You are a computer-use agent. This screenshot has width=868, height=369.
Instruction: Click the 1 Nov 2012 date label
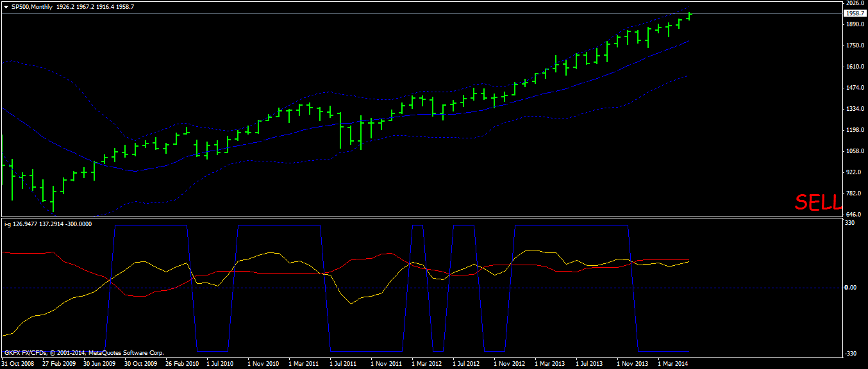pos(509,364)
